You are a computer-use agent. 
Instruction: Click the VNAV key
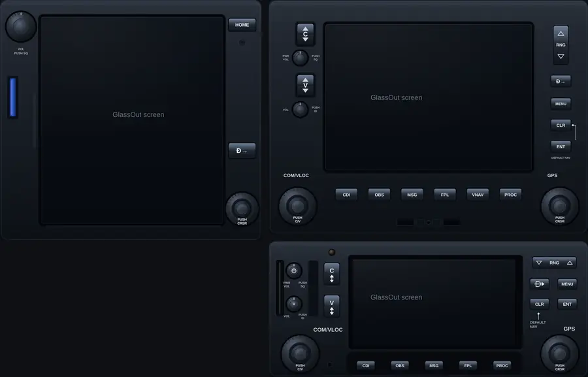click(x=478, y=195)
